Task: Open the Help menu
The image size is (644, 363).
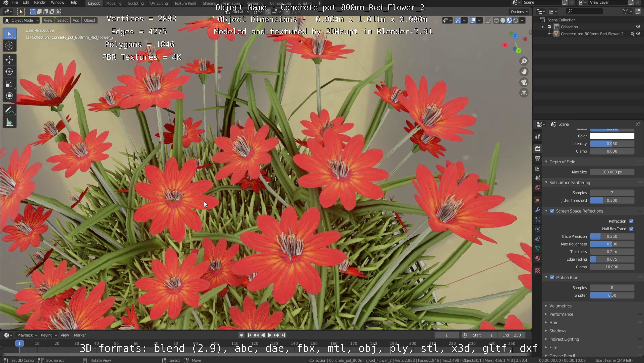Action: click(73, 3)
